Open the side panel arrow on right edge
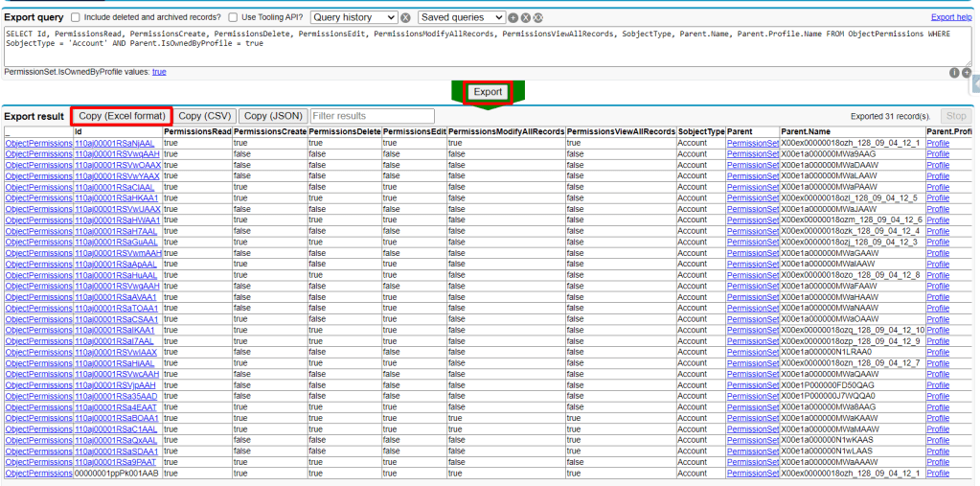The image size is (980, 486). click(976, 85)
